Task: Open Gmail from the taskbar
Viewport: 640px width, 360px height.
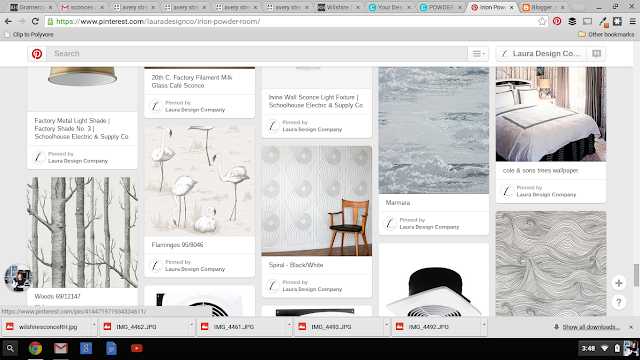Action: (61, 348)
